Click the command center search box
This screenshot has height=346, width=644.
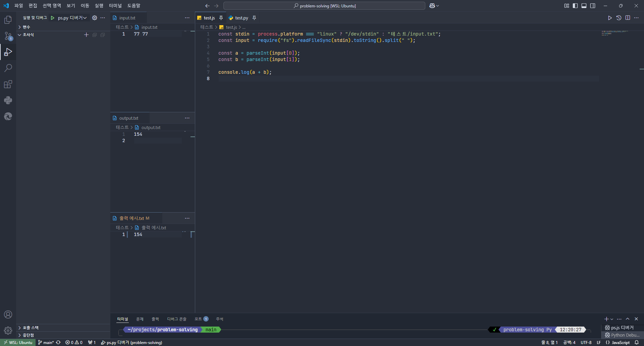pyautogui.click(x=324, y=6)
